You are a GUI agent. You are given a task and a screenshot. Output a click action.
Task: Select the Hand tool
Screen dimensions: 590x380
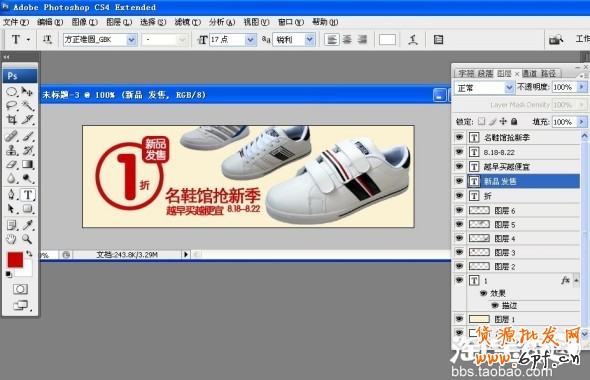11,239
